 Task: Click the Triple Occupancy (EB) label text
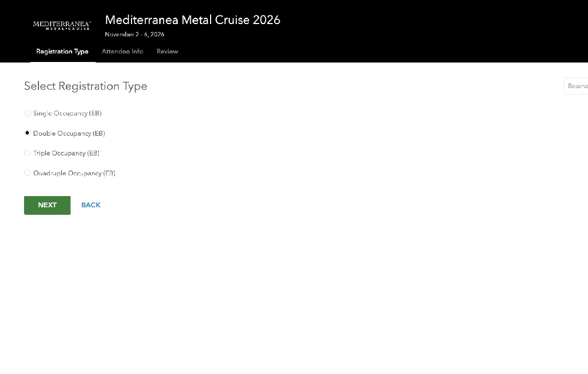[66, 153]
